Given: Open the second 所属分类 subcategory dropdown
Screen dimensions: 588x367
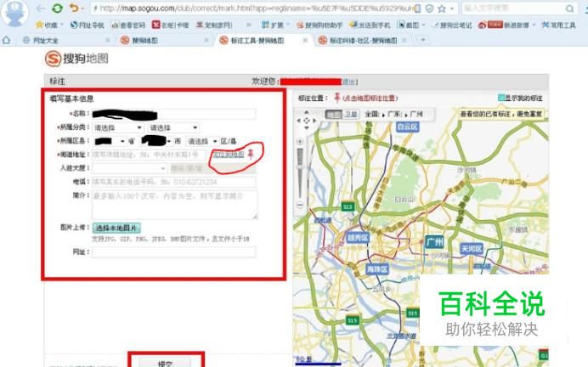Looking at the screenshot, I should 173,127.
